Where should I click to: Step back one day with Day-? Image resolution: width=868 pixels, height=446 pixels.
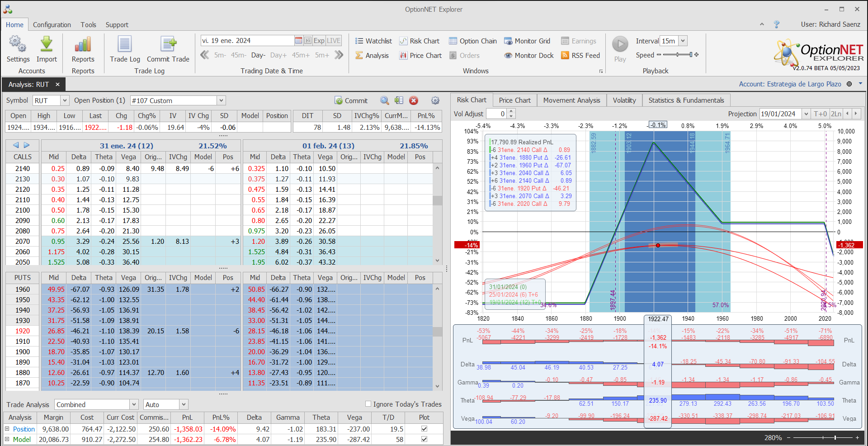click(258, 55)
